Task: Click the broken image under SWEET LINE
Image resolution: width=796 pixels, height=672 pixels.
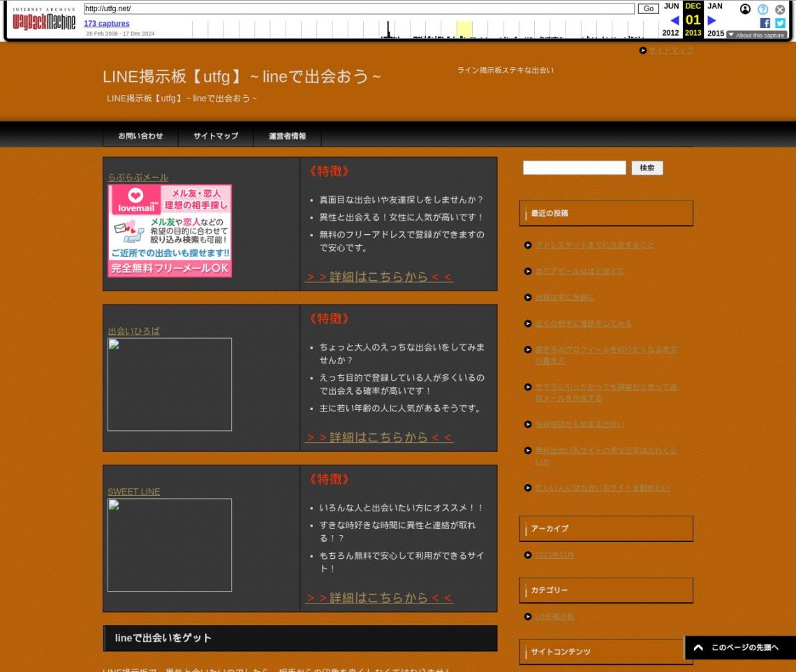Action: 170,545
